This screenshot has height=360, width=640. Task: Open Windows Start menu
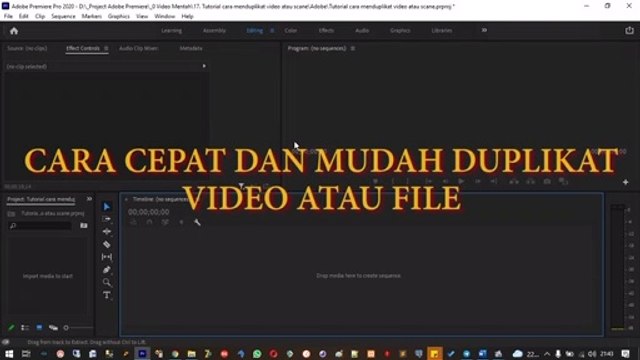point(9,354)
